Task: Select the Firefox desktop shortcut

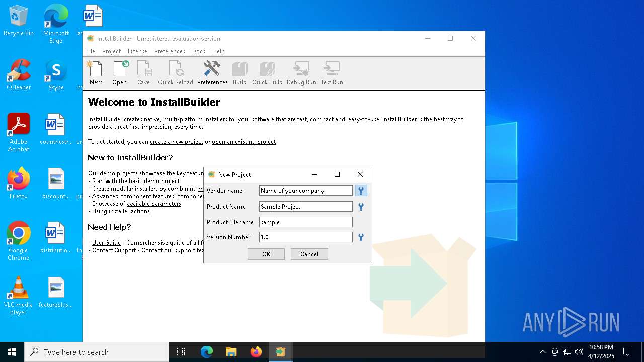Action: [19, 184]
